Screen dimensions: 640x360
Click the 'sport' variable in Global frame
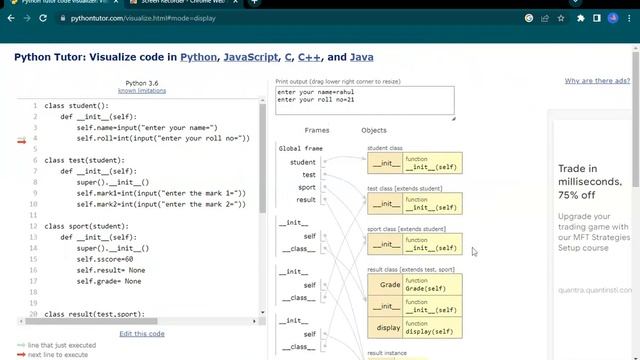(307, 187)
